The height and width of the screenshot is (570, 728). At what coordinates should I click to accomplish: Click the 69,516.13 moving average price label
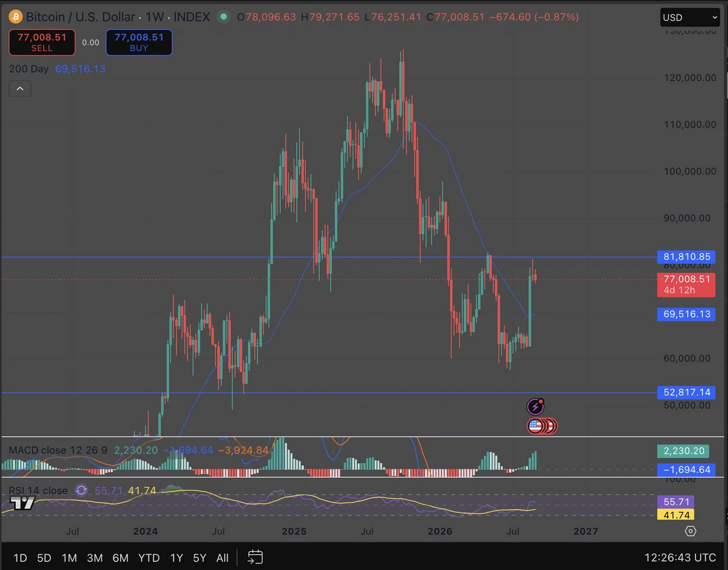(687, 314)
